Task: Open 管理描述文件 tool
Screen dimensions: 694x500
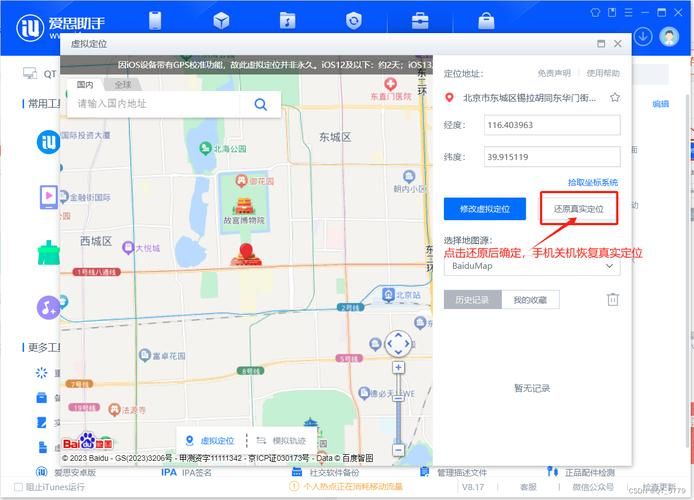Action: click(x=454, y=472)
